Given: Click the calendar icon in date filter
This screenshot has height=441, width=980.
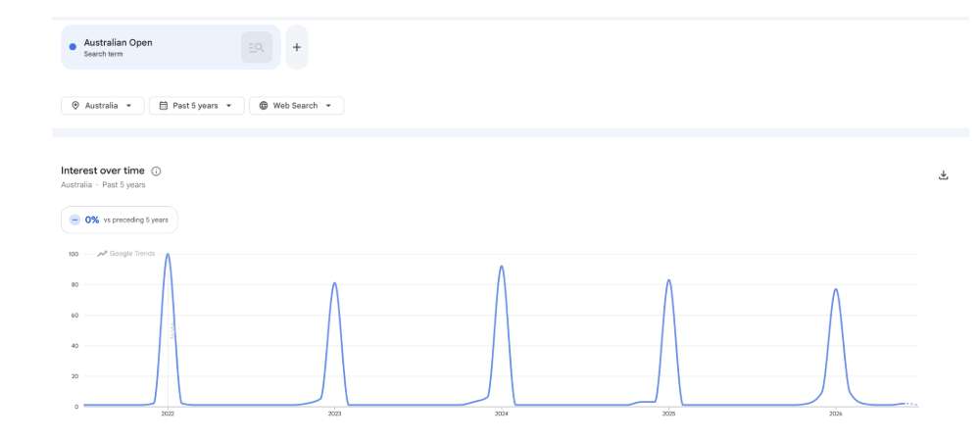Looking at the screenshot, I should 164,106.
